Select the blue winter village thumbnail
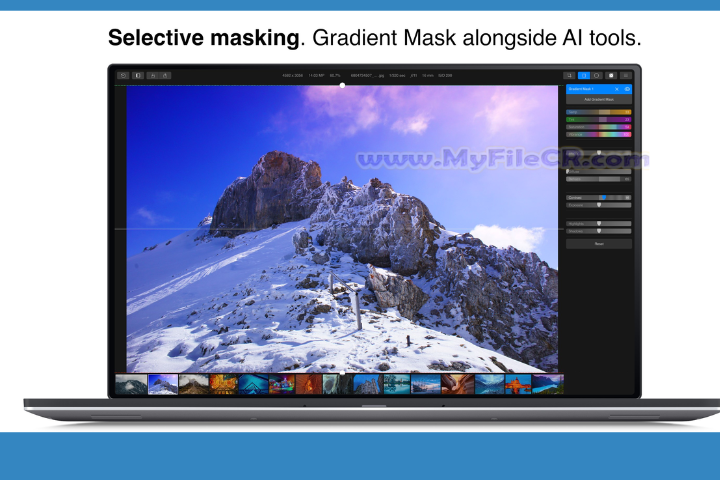The height and width of the screenshot is (480, 720). [426, 384]
